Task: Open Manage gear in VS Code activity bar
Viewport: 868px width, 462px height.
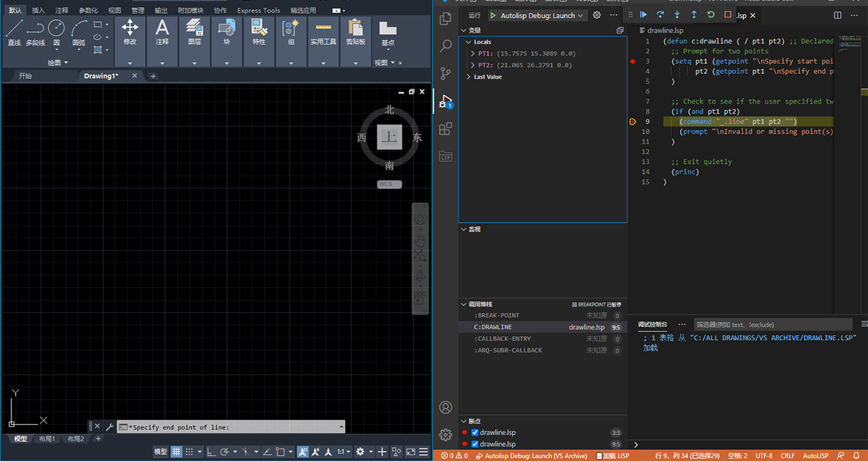Action: [445, 434]
